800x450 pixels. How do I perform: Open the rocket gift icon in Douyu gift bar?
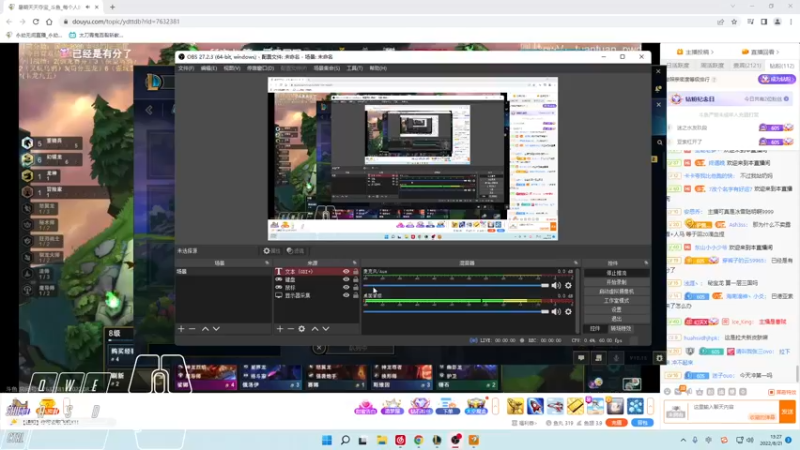[x=535, y=406]
